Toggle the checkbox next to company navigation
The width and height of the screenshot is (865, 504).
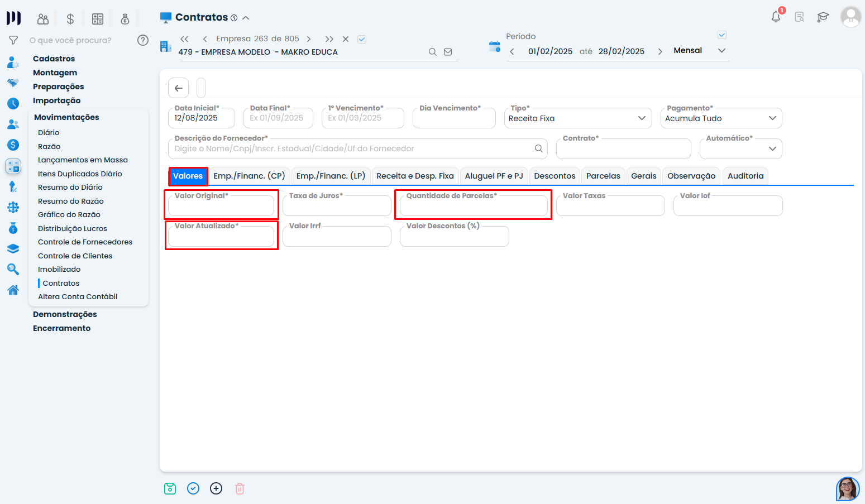click(x=362, y=39)
